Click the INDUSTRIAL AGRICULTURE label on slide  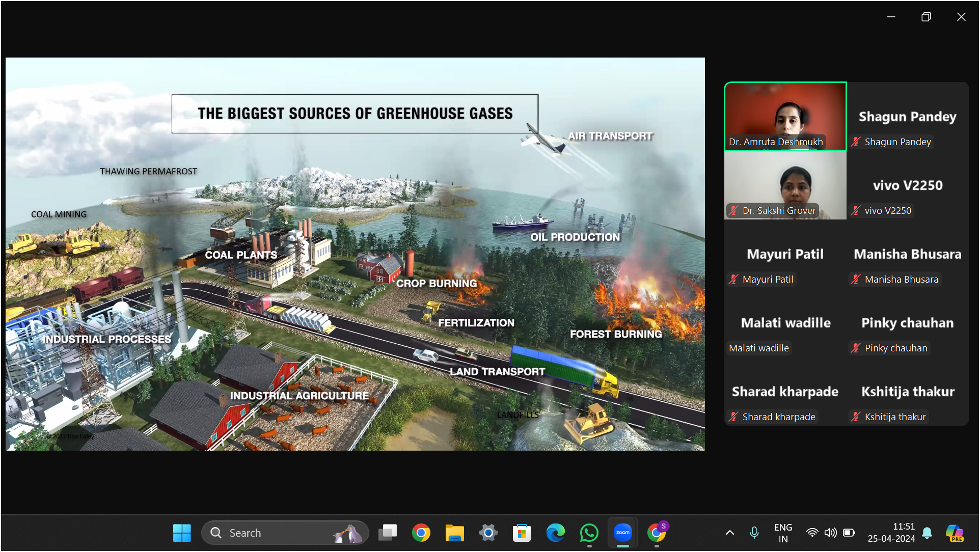point(300,396)
